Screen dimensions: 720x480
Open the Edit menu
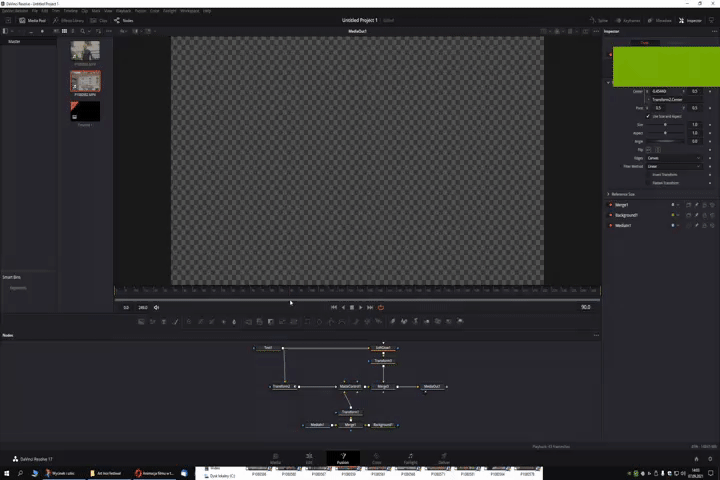pos(45,11)
